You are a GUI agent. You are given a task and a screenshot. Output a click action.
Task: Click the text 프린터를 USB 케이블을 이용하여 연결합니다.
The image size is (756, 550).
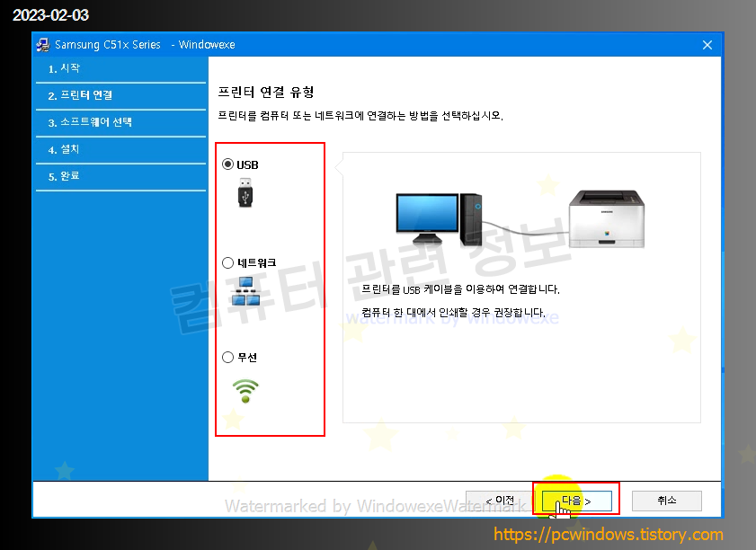click(x=460, y=289)
